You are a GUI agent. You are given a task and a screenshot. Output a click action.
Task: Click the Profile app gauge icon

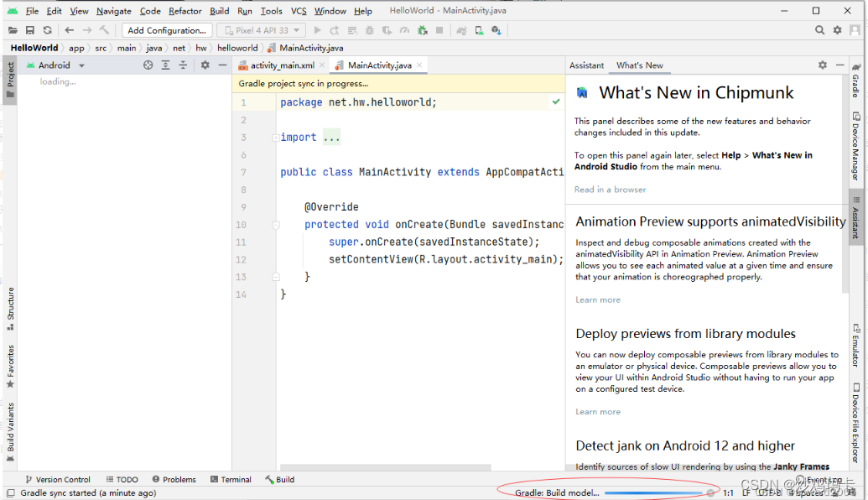(405, 30)
